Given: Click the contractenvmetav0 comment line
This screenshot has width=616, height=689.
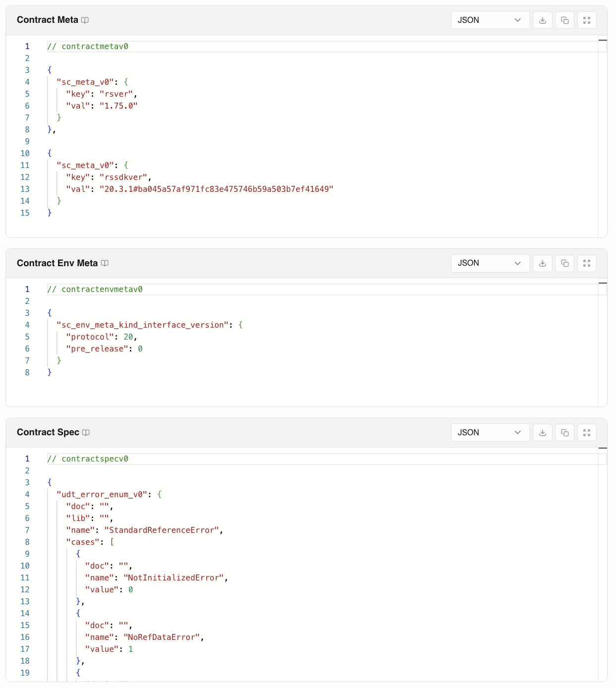Looking at the screenshot, I should pyautogui.click(x=95, y=289).
